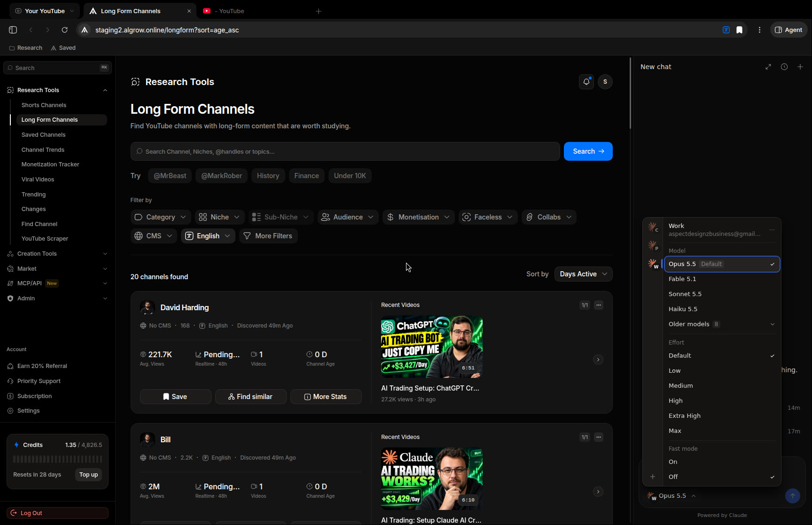The image size is (812, 525).
Task: Click the send message arrow button
Action: [792, 495]
